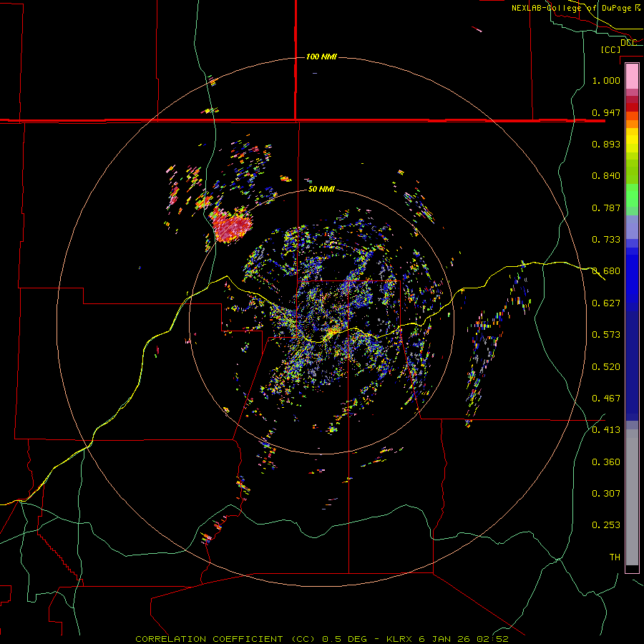Click the 0.5 DEG elevation text

pyautogui.click(x=344, y=639)
